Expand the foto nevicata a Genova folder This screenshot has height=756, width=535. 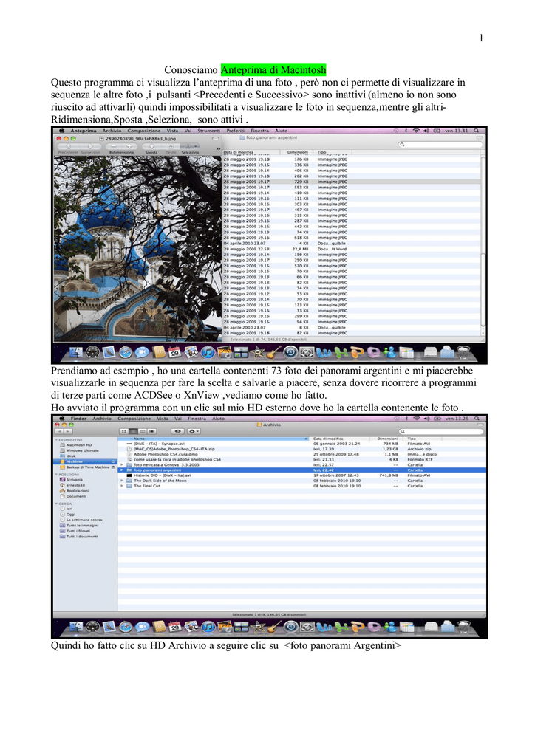click(121, 464)
